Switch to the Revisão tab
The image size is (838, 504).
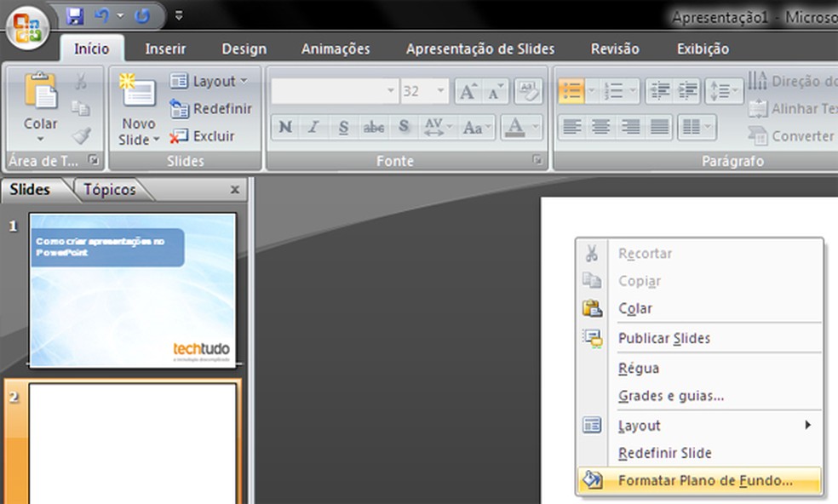[x=615, y=49]
